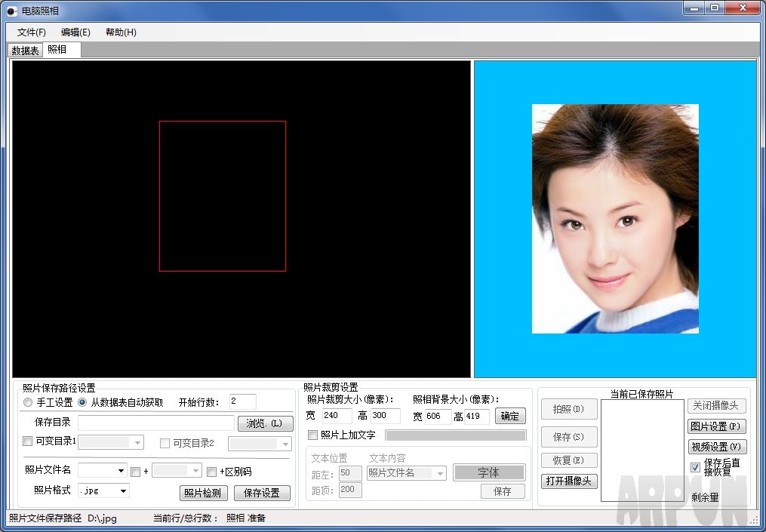Click the 当前已保存照片 list box
The image size is (766, 532).
click(x=642, y=451)
